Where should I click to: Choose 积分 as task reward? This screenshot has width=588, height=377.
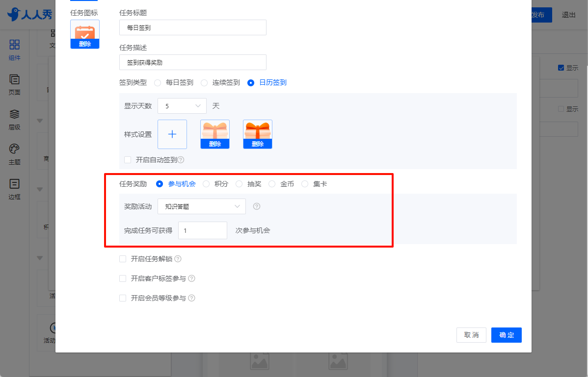(x=206, y=184)
